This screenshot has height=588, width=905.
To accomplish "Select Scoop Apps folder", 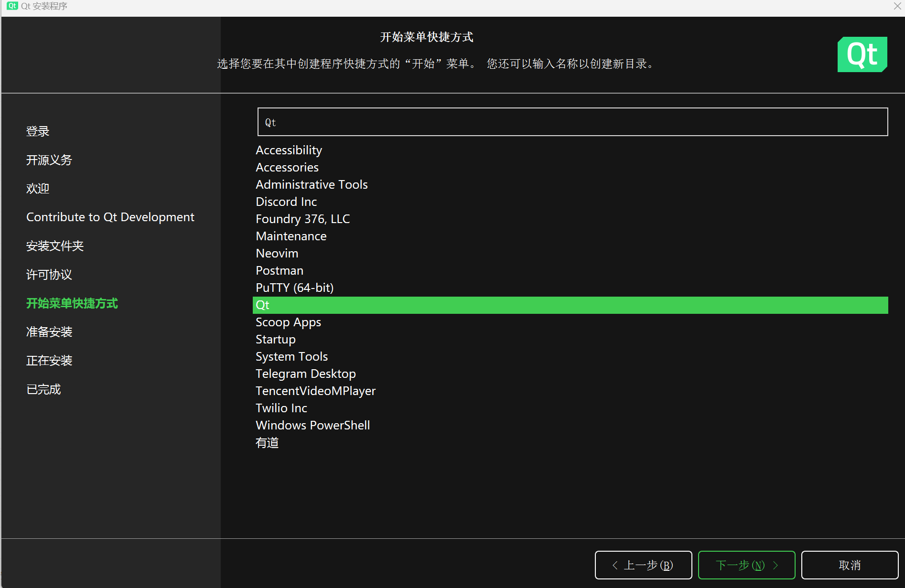I will tap(570, 322).
